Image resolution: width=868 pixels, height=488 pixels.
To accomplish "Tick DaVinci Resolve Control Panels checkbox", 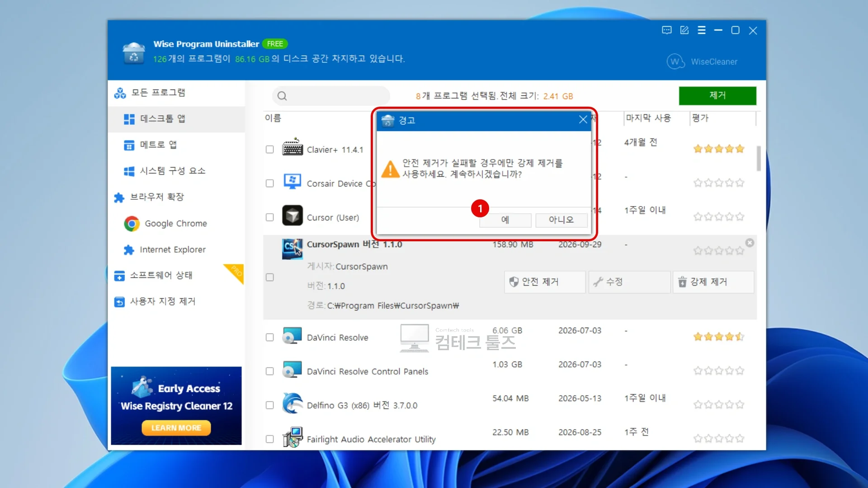I will pyautogui.click(x=270, y=371).
